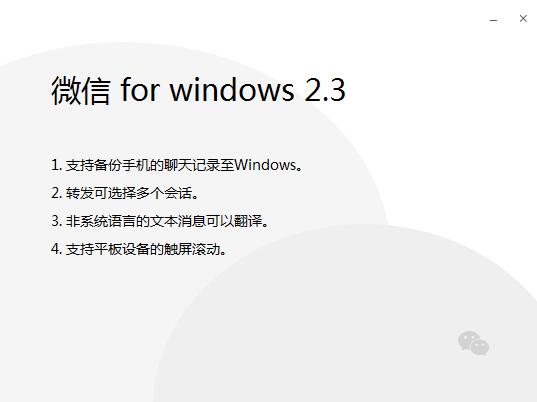Minimize the WeChat installer window
The image size is (537, 402).
click(x=494, y=20)
